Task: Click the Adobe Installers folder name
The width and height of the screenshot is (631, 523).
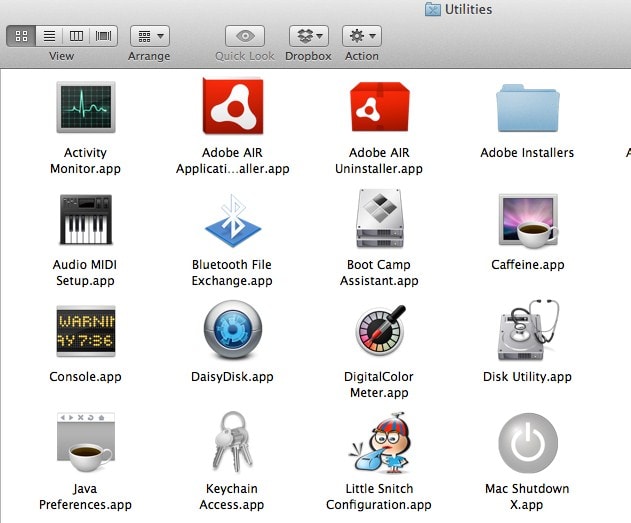Action: pos(527,152)
